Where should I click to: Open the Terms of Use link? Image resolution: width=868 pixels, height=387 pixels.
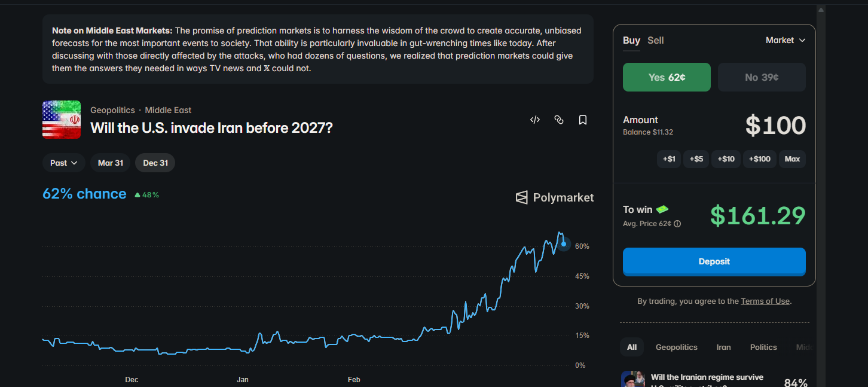point(765,301)
